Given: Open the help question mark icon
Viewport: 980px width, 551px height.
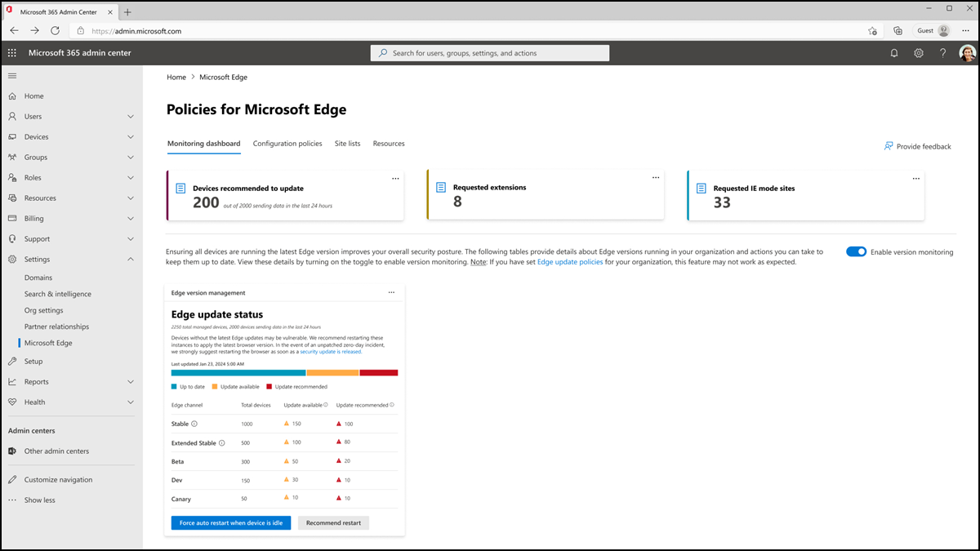Looking at the screenshot, I should point(942,52).
